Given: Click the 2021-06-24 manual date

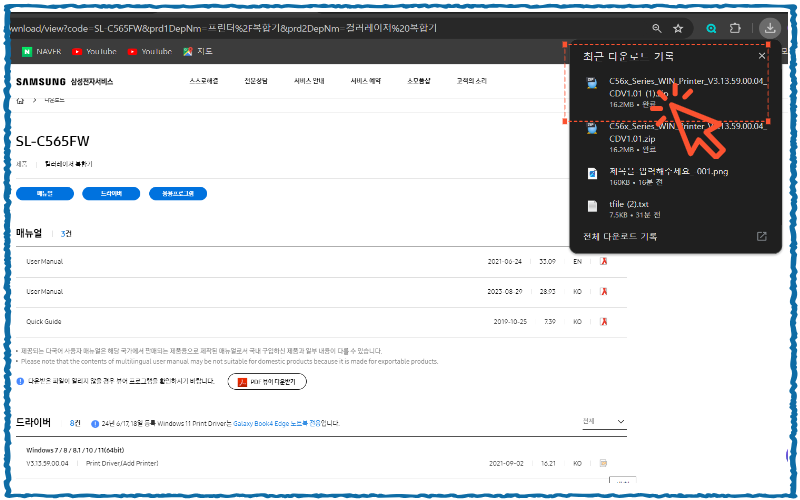Looking at the screenshot, I should point(505,261).
